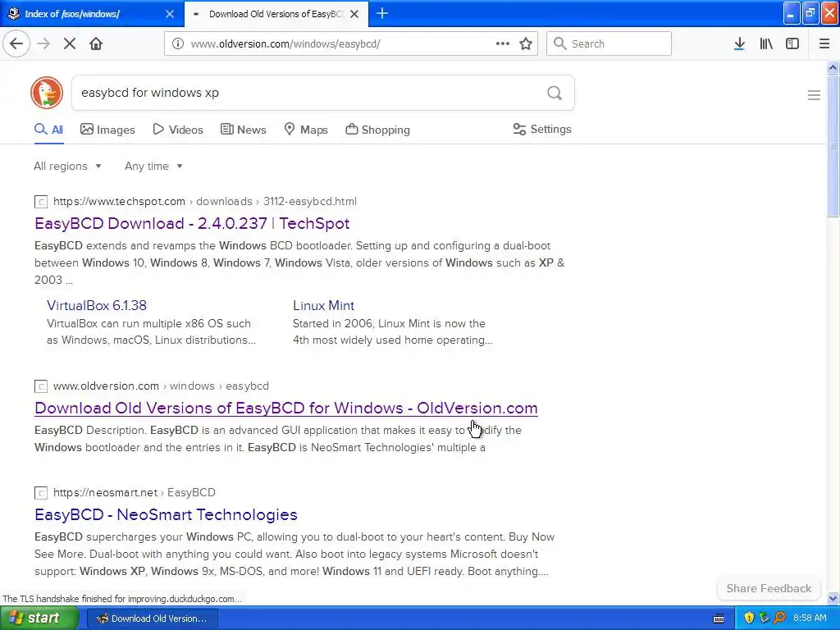Click the scrollbar up arrow
This screenshot has height=630, width=840.
(833, 67)
